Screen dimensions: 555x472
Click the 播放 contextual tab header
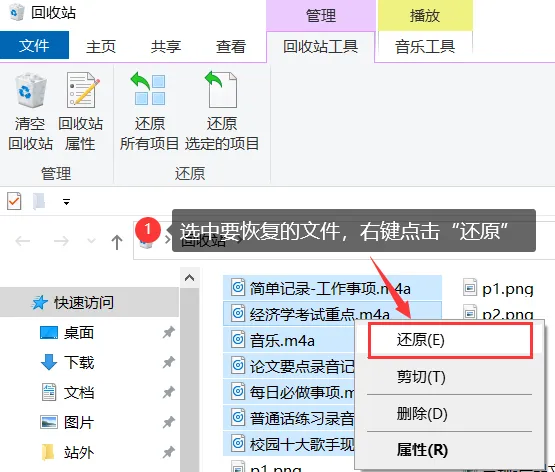click(425, 15)
